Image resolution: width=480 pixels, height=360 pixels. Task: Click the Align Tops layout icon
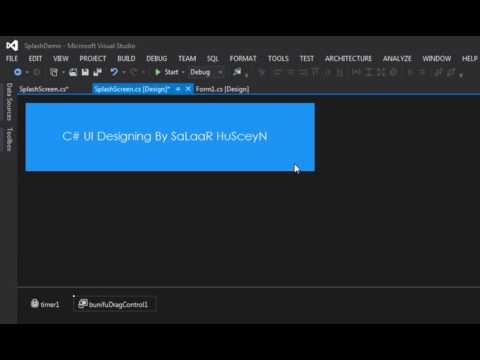click(x=315, y=72)
